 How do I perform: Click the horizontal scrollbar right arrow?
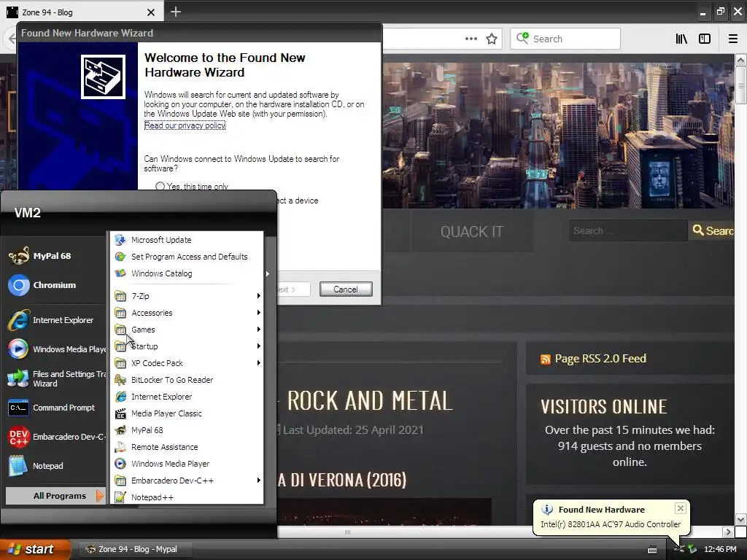point(728,532)
